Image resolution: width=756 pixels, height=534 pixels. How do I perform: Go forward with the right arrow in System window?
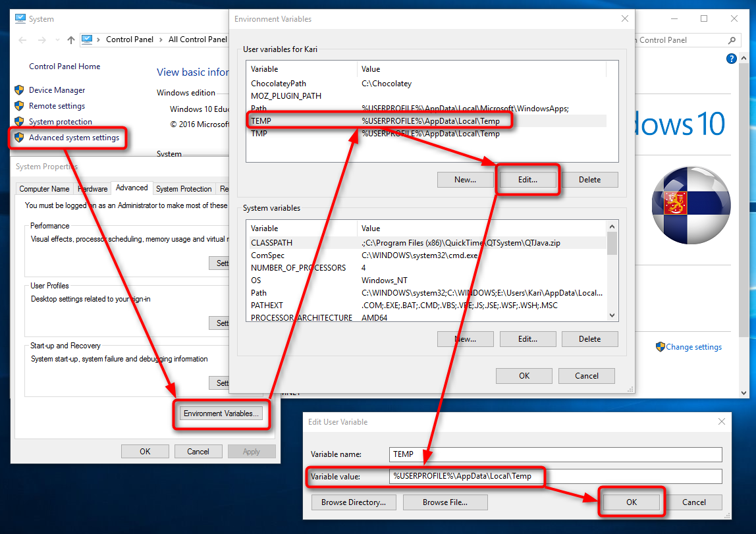click(x=42, y=40)
